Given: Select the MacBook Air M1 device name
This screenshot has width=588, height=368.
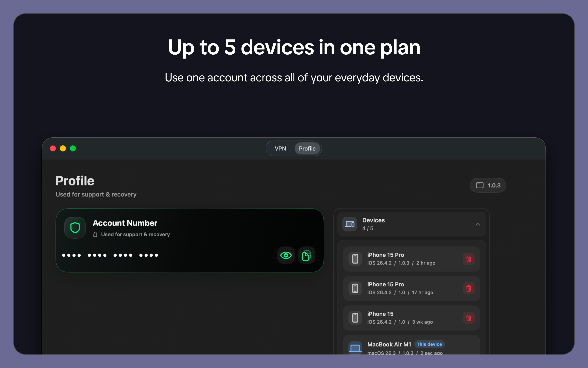Looking at the screenshot, I should (389, 344).
